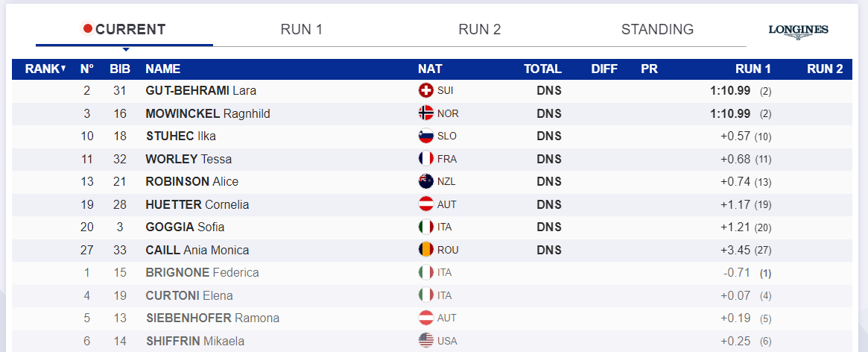Click the Switzerland flag icon beside SUI
The image size is (868, 352).
(x=426, y=91)
